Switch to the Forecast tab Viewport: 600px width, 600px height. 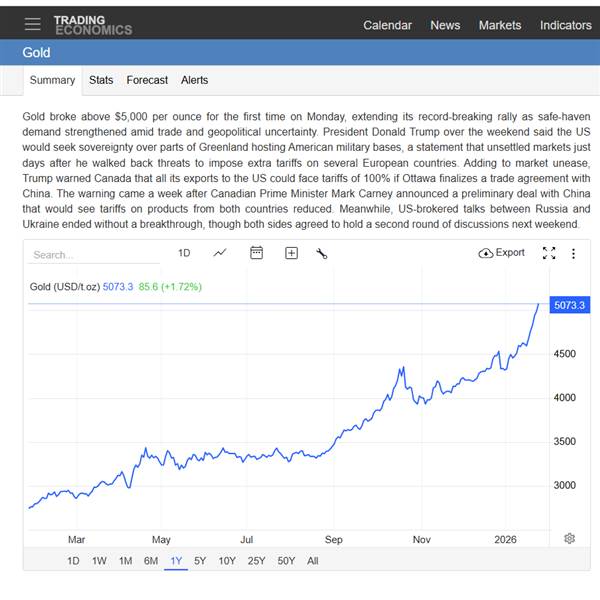[x=147, y=80]
